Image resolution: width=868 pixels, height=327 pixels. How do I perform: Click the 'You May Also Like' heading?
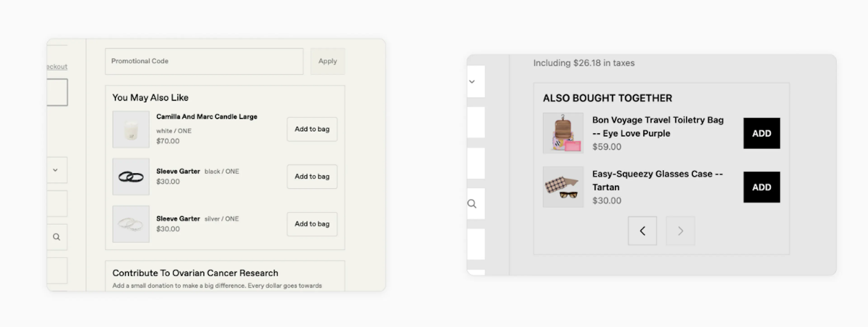[x=150, y=98]
